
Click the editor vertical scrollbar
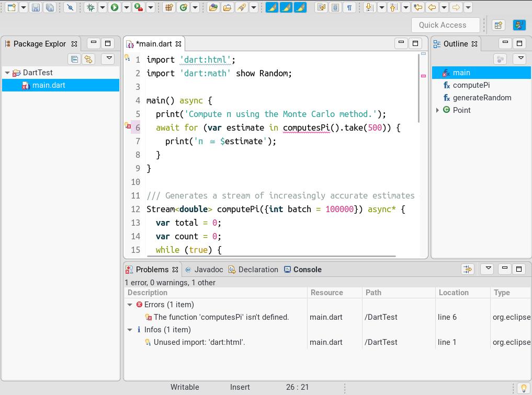click(418, 88)
